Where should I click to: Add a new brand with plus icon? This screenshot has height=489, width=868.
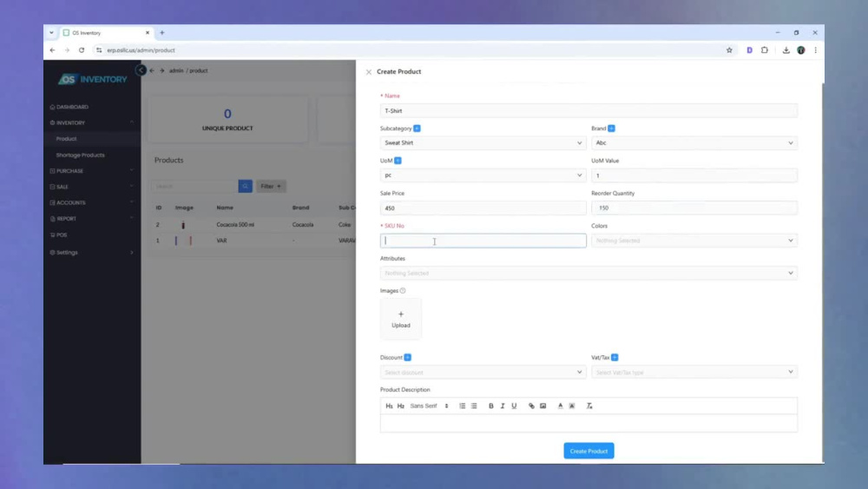tap(611, 129)
